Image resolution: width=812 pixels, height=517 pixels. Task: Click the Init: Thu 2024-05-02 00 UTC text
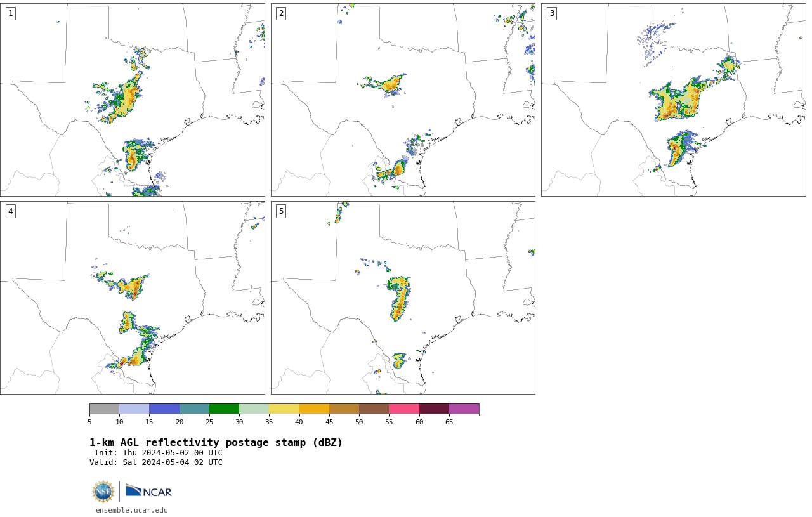click(x=159, y=453)
